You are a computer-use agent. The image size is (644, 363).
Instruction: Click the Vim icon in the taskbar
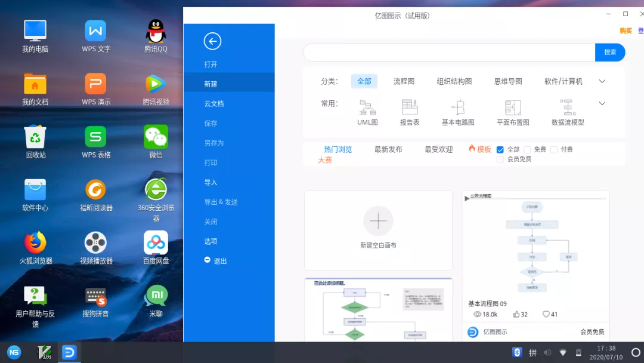tap(44, 352)
